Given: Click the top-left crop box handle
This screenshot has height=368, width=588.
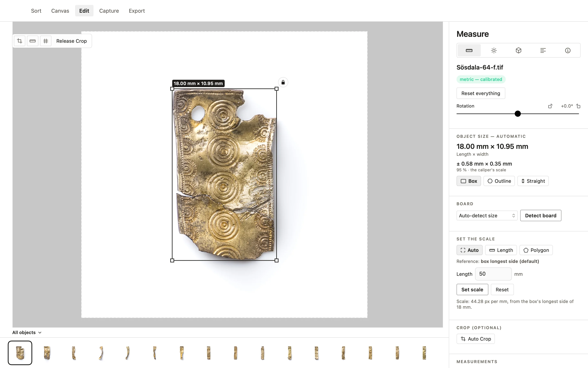Looking at the screenshot, I should click(x=172, y=89).
